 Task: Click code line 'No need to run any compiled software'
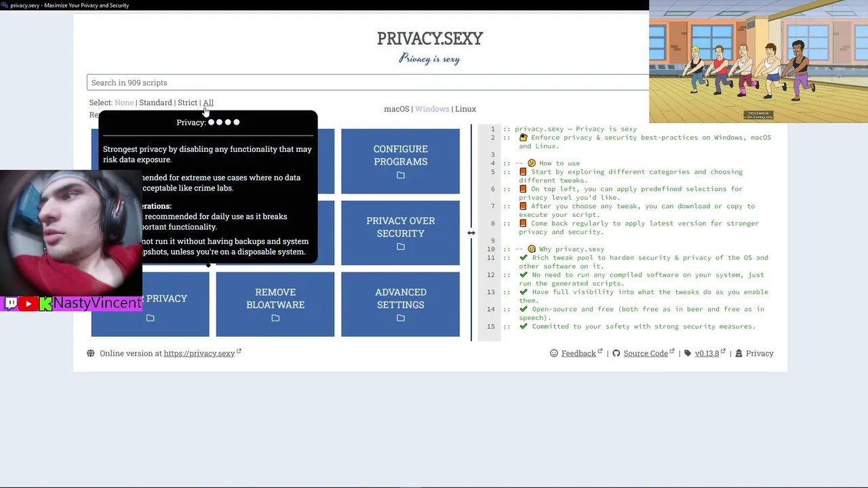point(642,279)
